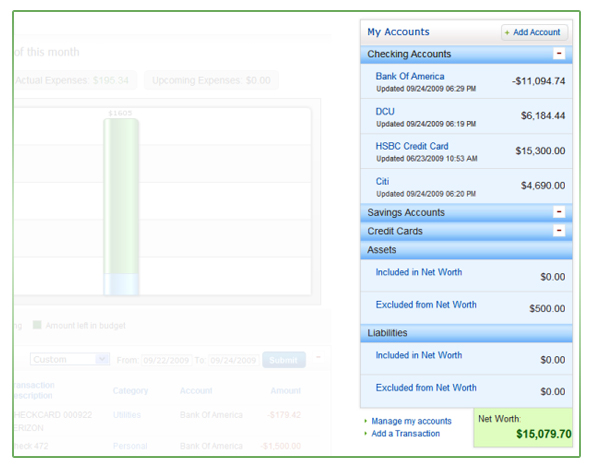Click Amount left in budget legend swatch
The height and width of the screenshot is (471, 595).
[37, 325]
